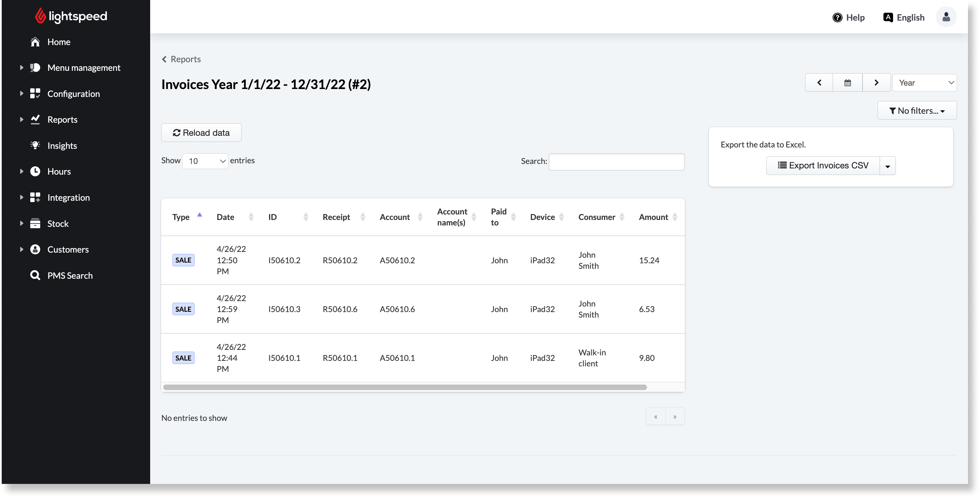Open Insights from the sidebar
Image resolution: width=980 pixels, height=498 pixels.
click(62, 146)
